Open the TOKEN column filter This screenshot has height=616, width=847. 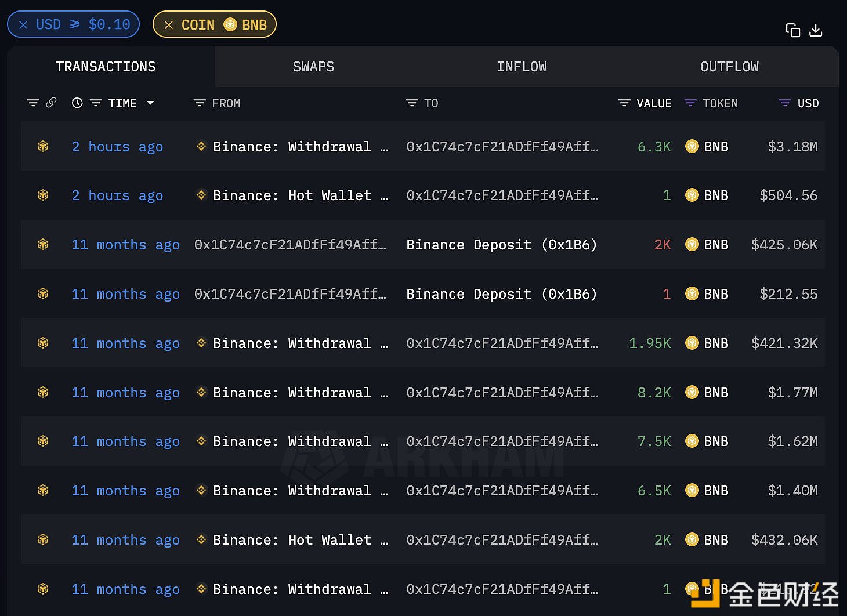pos(690,103)
